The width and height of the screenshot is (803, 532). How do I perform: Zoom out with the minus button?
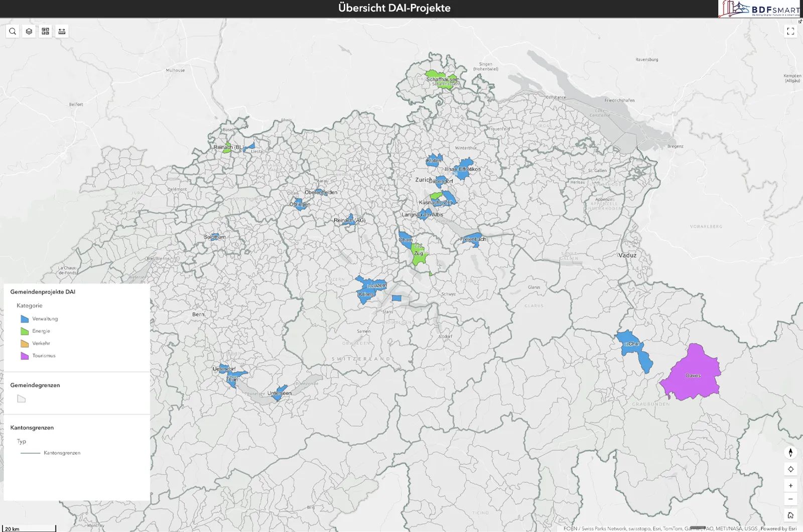[x=790, y=499]
